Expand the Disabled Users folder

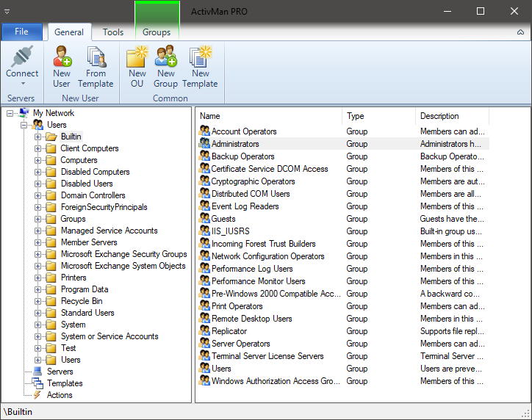click(37, 184)
